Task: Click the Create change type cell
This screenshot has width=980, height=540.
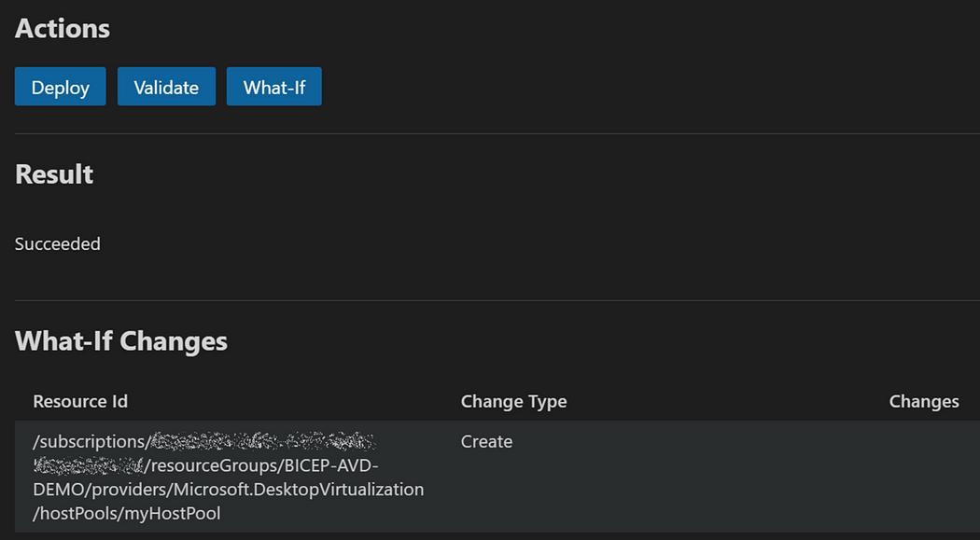Action: tap(486, 442)
